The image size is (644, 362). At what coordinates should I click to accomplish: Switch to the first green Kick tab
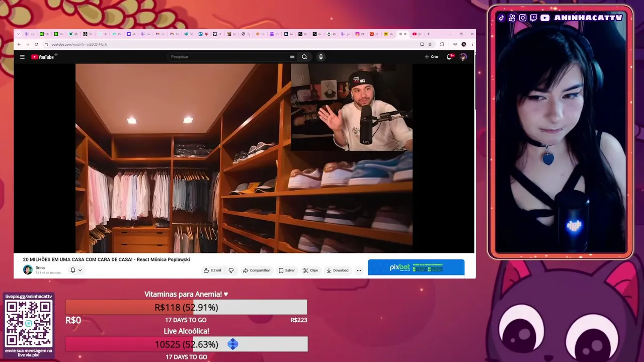click(x=44, y=34)
